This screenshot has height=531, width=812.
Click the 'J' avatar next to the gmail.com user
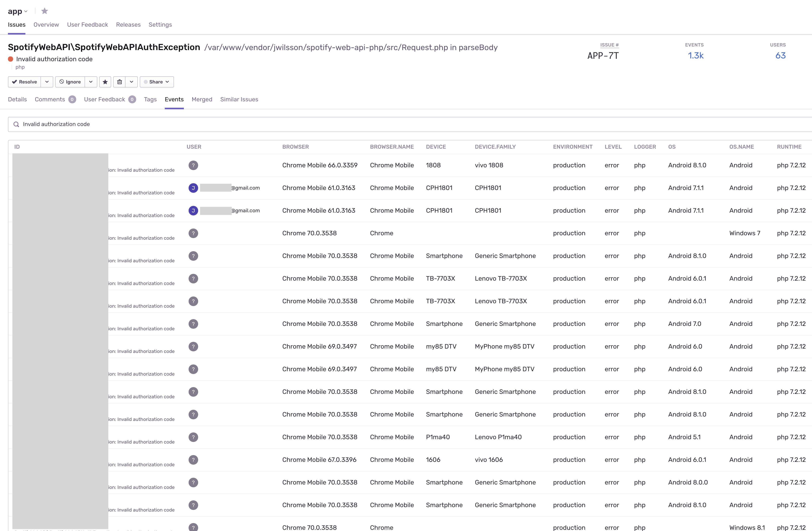point(193,187)
